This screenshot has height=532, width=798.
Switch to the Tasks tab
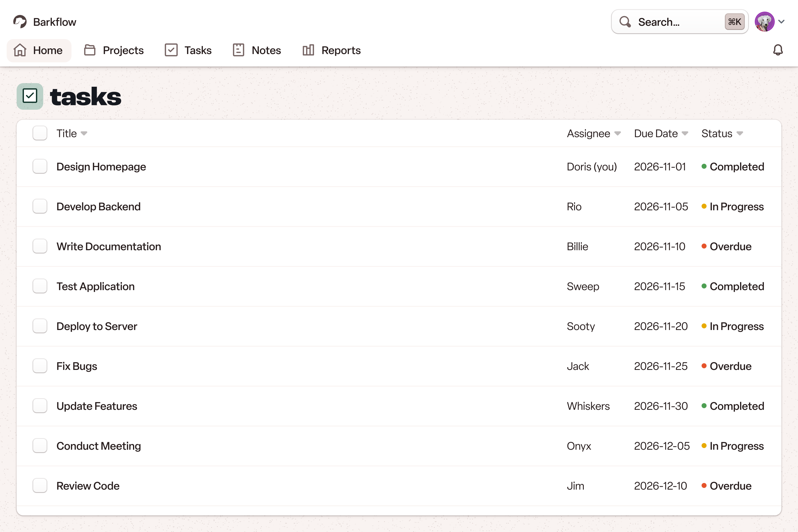coord(188,50)
